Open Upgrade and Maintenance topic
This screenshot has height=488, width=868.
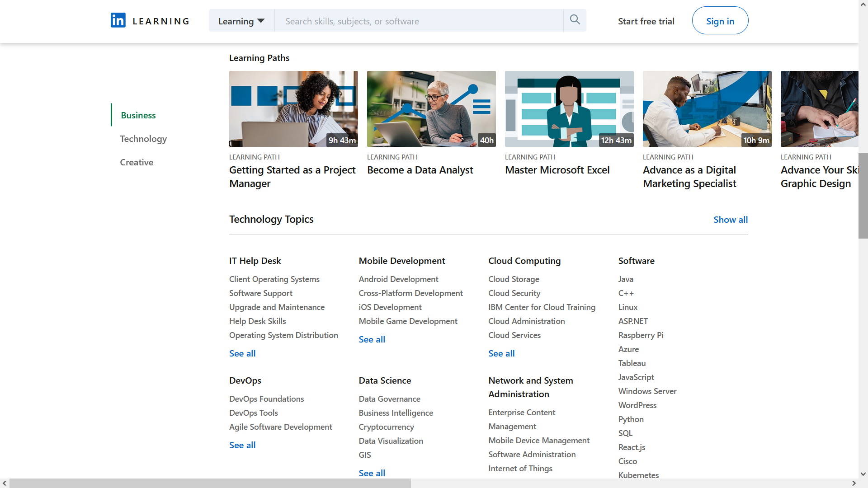tap(277, 307)
